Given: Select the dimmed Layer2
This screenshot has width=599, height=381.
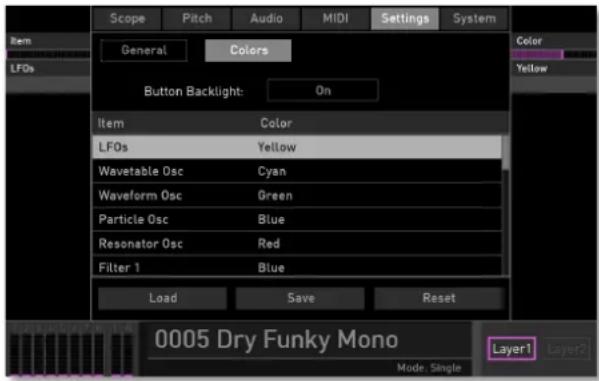Looking at the screenshot, I should [566, 349].
